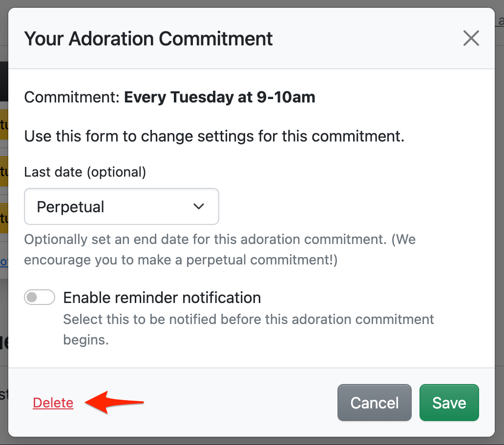Click the "Use this form to change settings" text
The image size is (504, 445).
point(214,136)
